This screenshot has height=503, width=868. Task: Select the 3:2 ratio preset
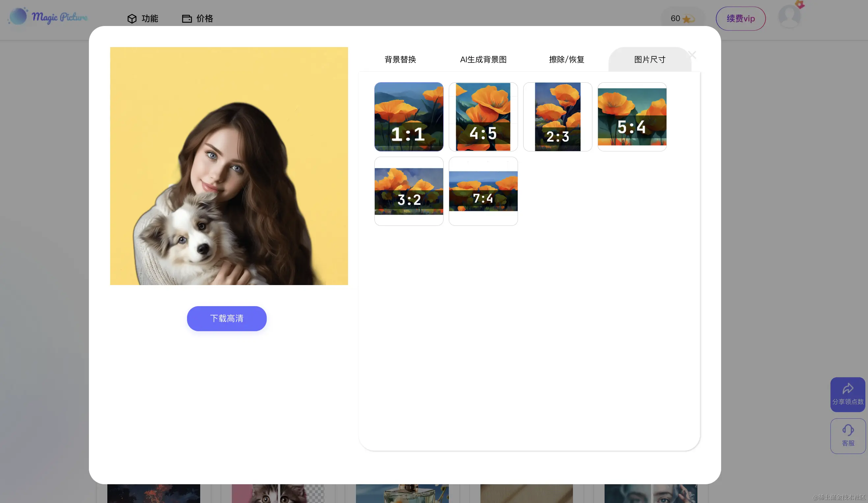click(x=409, y=191)
